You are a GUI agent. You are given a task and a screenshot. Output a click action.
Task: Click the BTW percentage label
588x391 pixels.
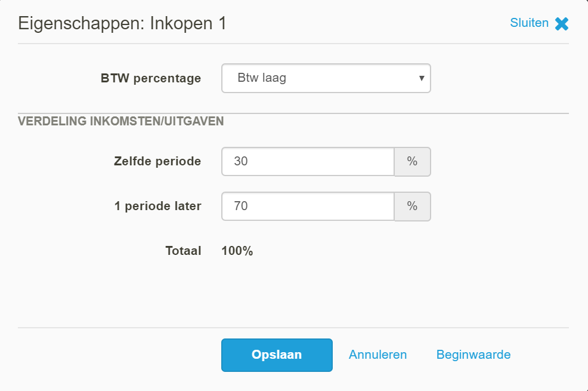pos(151,78)
